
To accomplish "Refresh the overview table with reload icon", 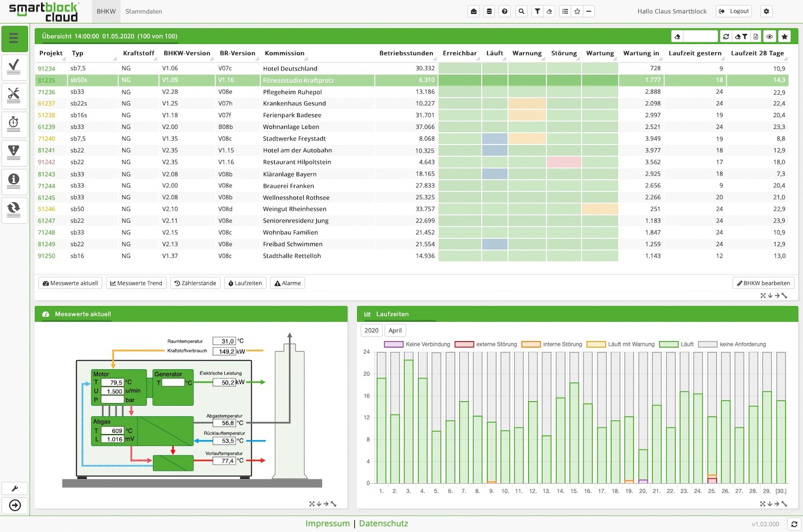I will pos(726,36).
